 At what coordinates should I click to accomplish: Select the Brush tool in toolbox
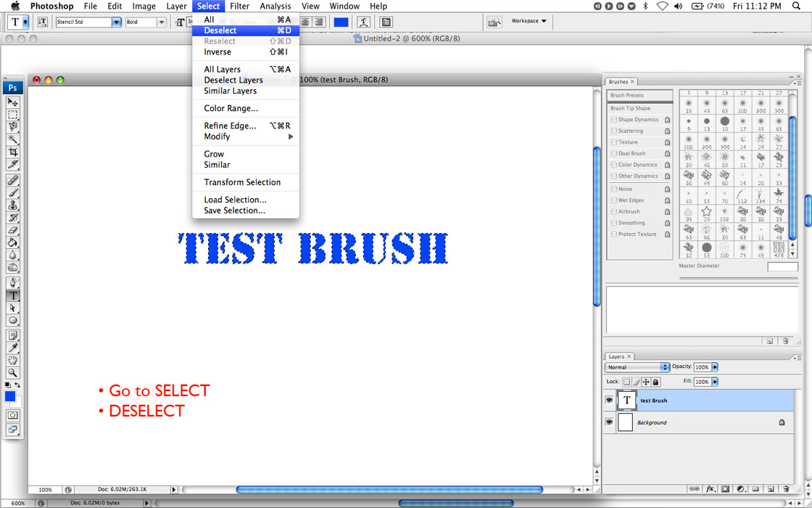13,192
